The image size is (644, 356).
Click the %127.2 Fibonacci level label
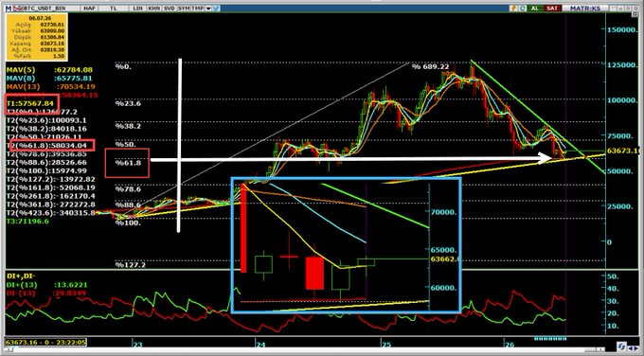click(x=130, y=265)
